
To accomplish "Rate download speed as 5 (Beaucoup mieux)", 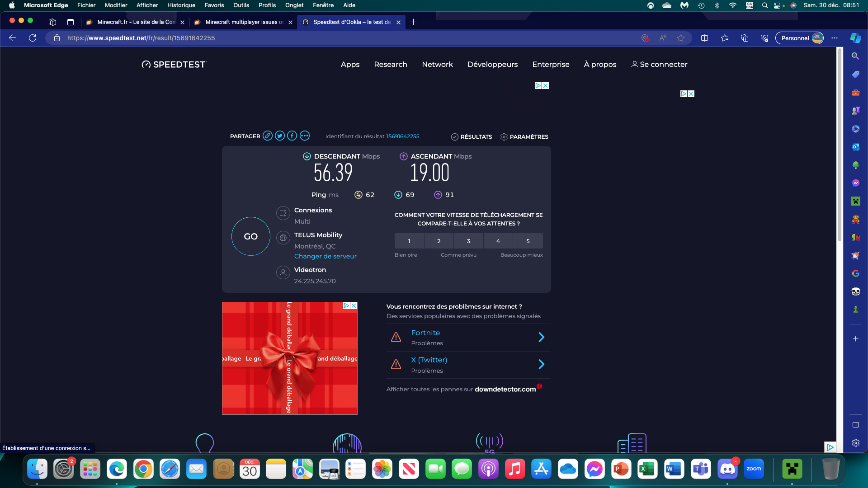I will tap(528, 241).
